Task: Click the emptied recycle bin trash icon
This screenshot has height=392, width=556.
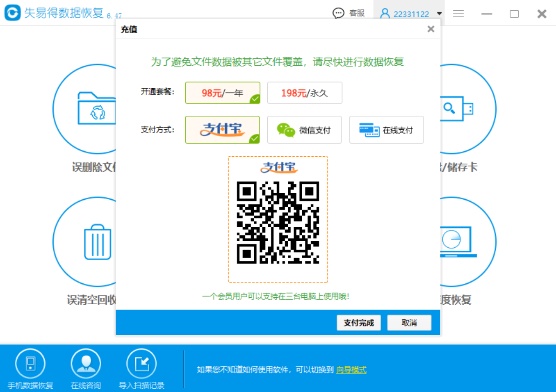Action: pyautogui.click(x=97, y=242)
